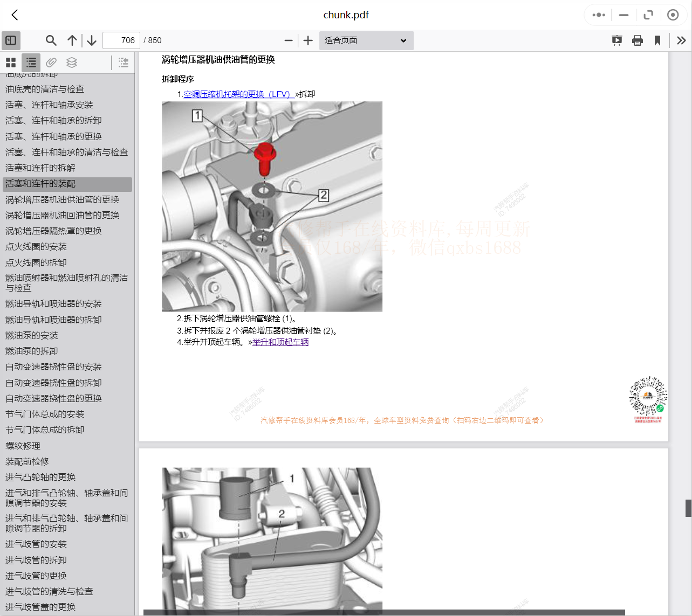Viewport: 692px width, 616px height.
Task: Open the 适合页面 zoom mode dropdown
Action: (x=366, y=40)
